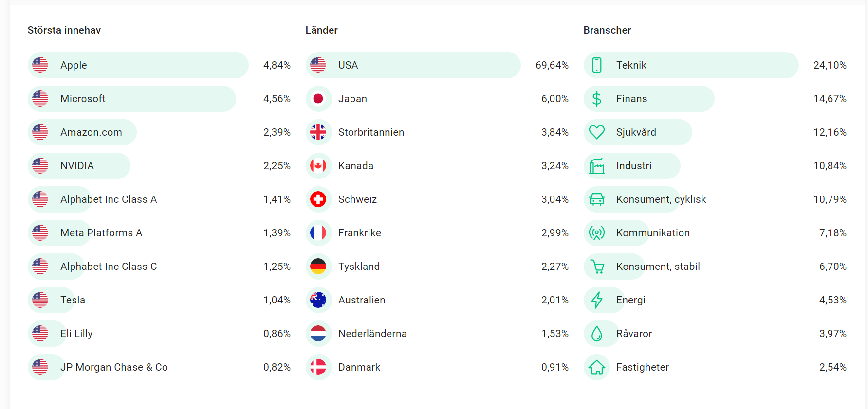
Task: Click Tesla's 1,04% percentage value
Action: point(277,300)
